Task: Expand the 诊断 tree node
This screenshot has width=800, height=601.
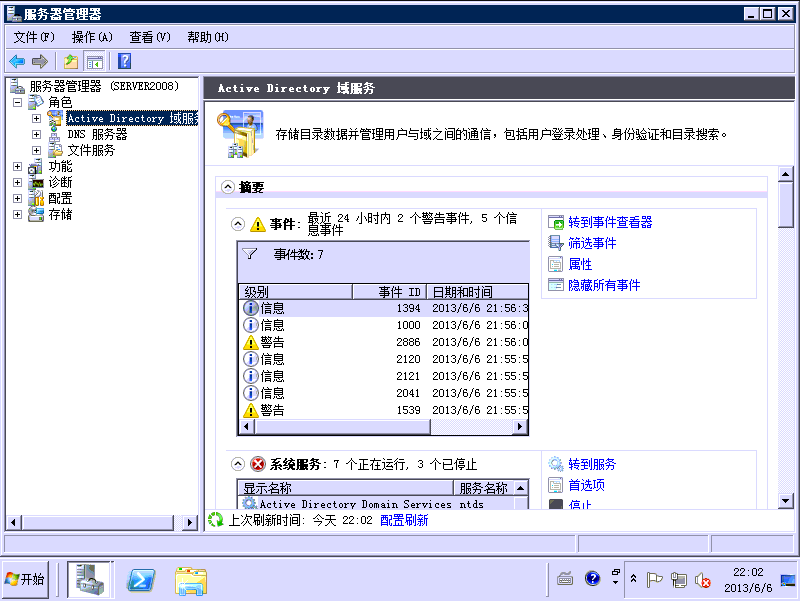Action: coord(18,182)
